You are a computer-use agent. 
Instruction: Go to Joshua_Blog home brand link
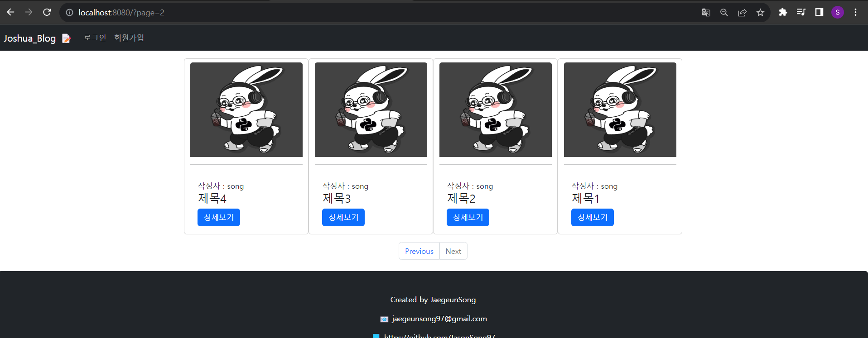pos(30,38)
